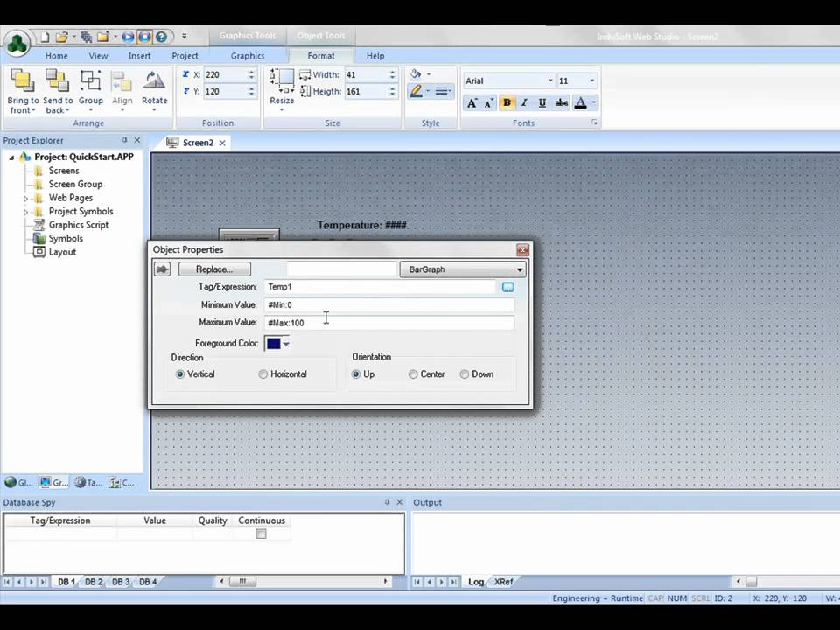Open the Help ribbon tab

[375, 56]
